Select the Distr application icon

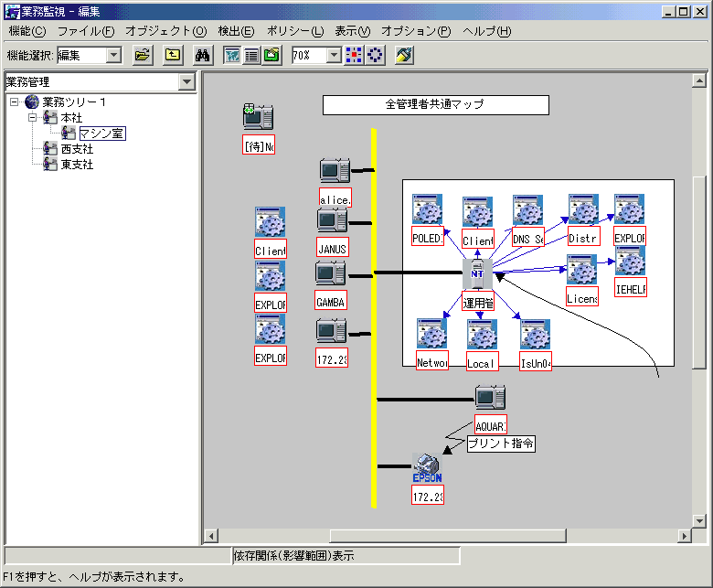coord(583,209)
